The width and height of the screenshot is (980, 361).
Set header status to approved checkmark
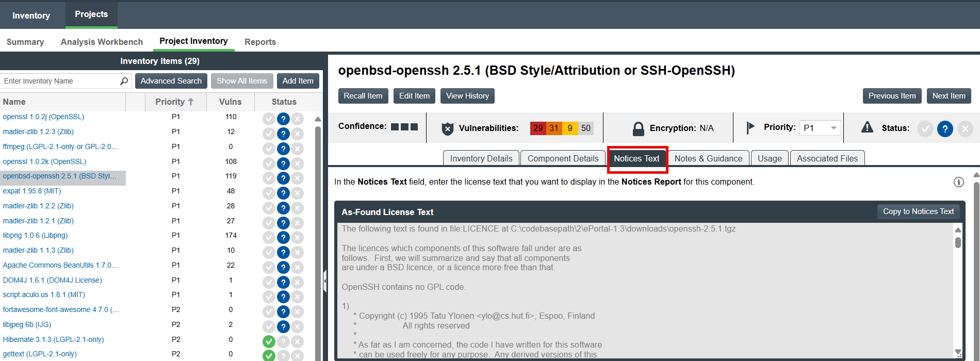coord(925,128)
